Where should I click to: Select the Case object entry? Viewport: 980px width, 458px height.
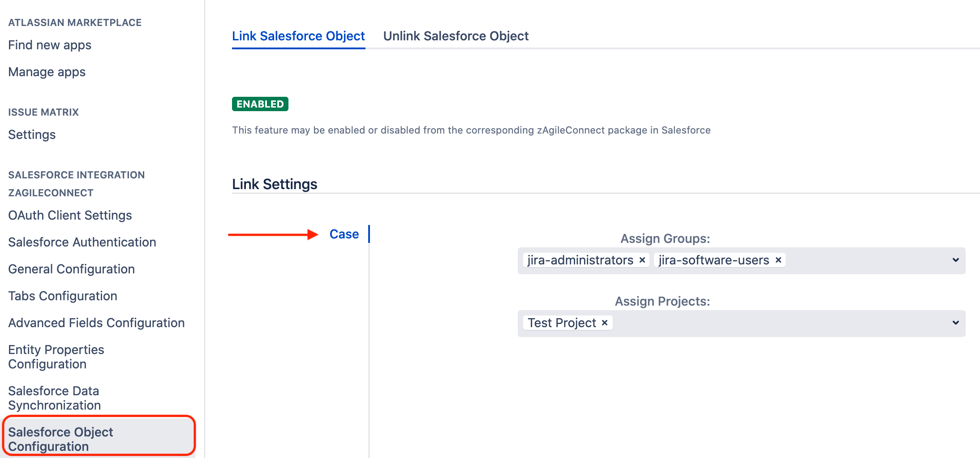point(344,234)
